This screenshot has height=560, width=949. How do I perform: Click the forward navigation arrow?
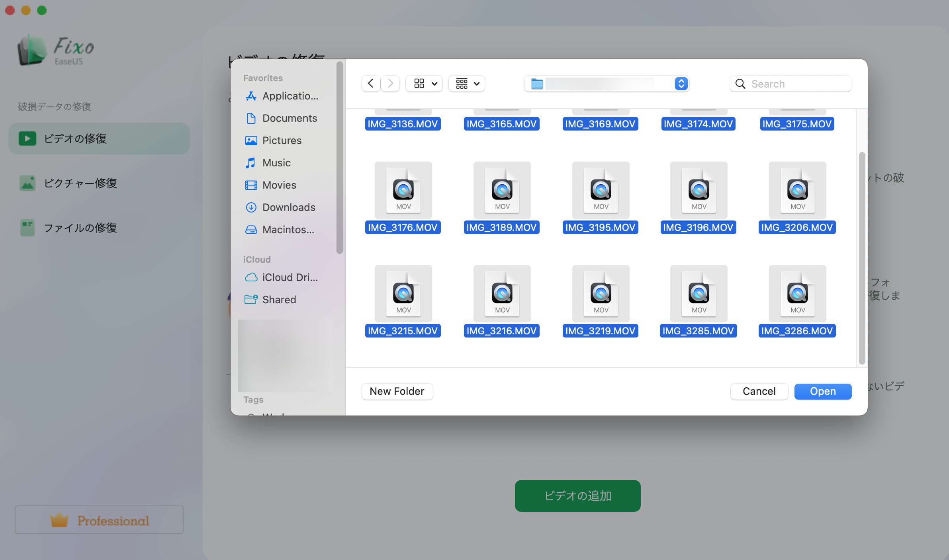390,84
